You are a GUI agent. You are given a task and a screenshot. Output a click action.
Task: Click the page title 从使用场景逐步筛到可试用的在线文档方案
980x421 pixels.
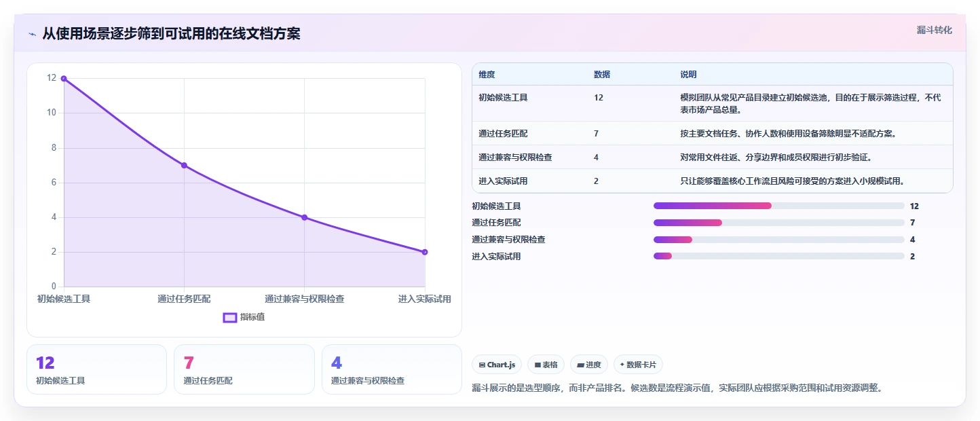(171, 33)
